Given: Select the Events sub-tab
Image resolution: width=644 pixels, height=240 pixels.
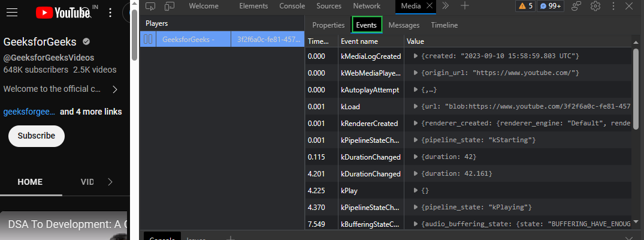Looking at the screenshot, I should click(x=367, y=25).
